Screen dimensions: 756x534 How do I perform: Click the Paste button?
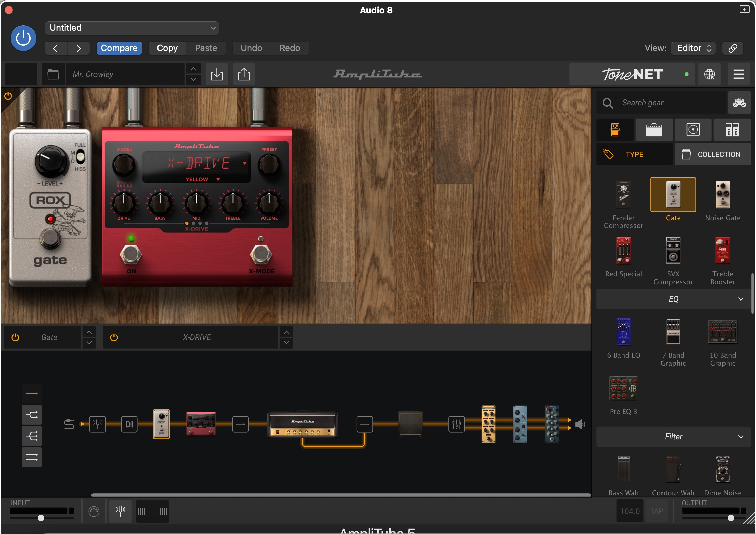click(206, 48)
